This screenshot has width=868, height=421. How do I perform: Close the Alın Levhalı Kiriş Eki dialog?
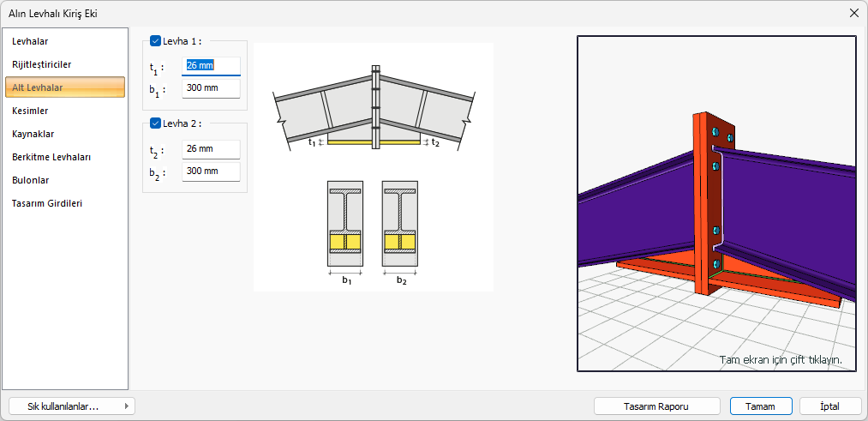click(853, 13)
